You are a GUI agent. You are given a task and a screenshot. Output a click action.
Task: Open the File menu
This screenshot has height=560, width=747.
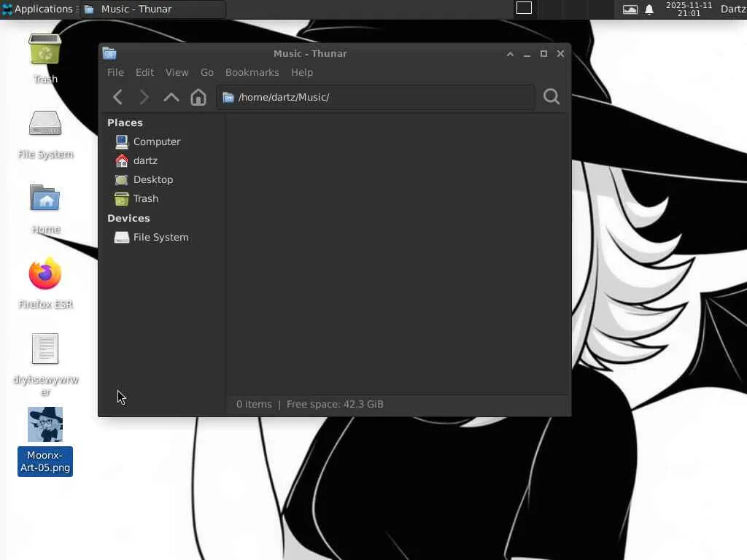pyautogui.click(x=115, y=72)
